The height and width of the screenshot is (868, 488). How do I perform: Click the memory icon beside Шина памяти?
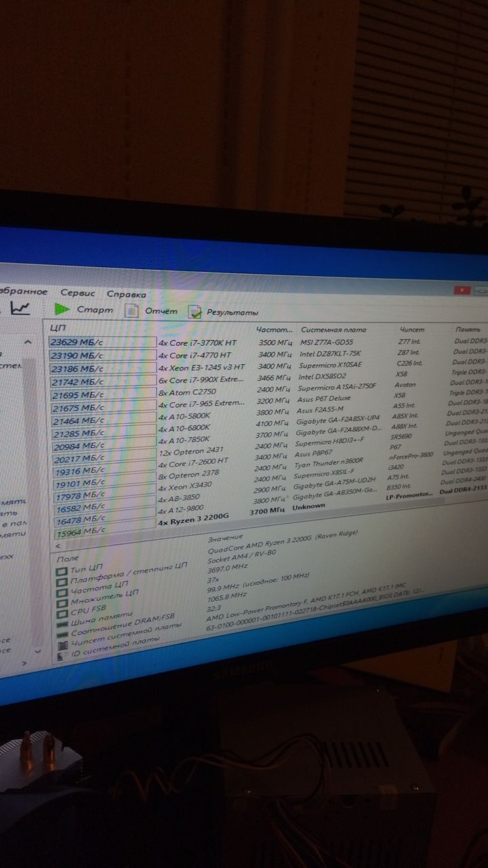62,625
